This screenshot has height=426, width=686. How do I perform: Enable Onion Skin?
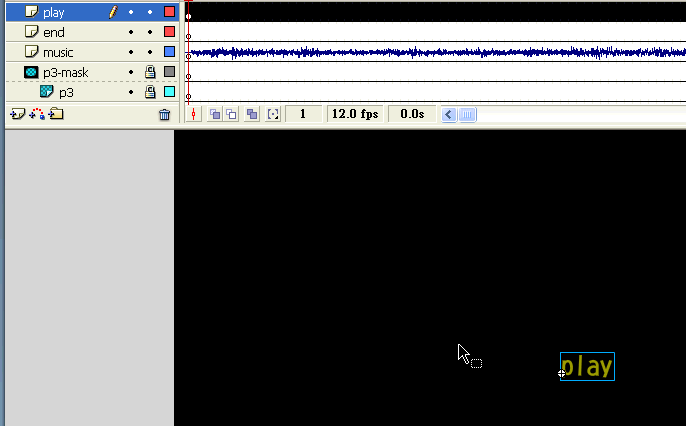coord(215,115)
